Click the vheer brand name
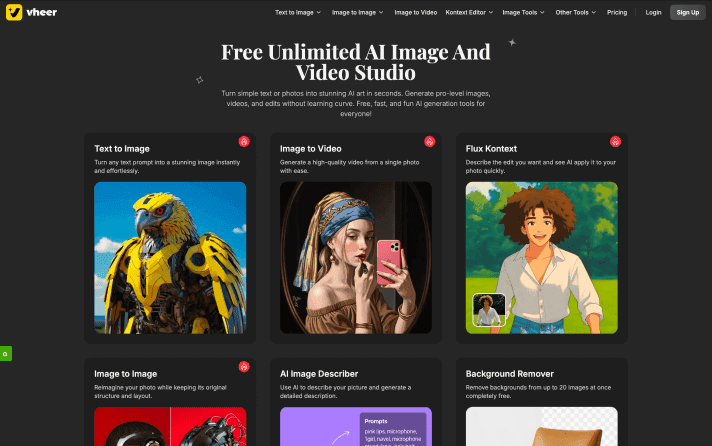The image size is (712, 446). click(42, 12)
